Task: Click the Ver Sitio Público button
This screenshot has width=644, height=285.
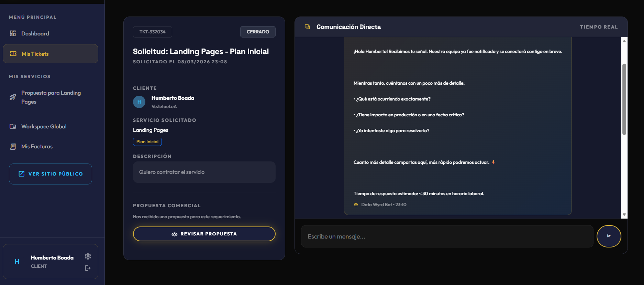Action: (x=51, y=174)
